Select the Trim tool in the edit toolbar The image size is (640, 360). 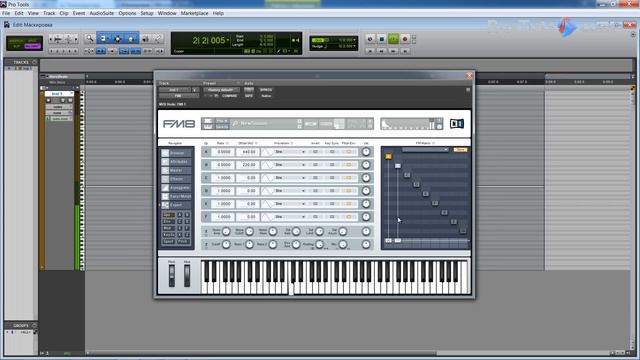coord(104,39)
